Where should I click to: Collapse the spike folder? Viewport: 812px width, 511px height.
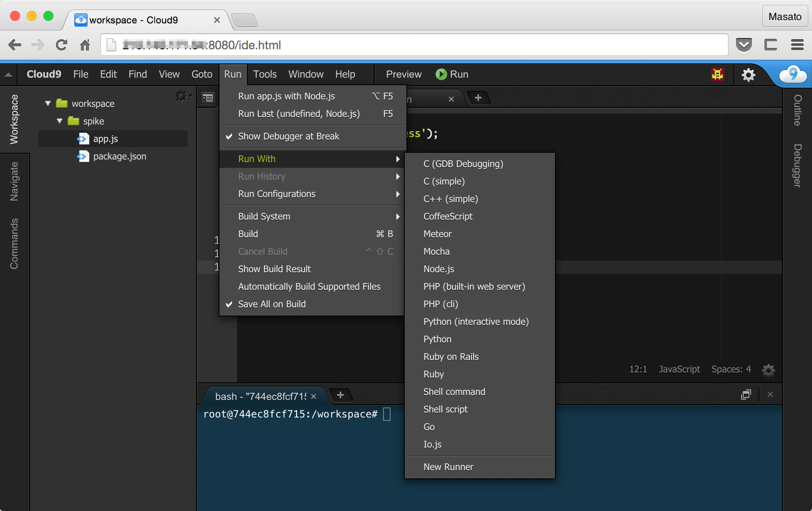60,121
